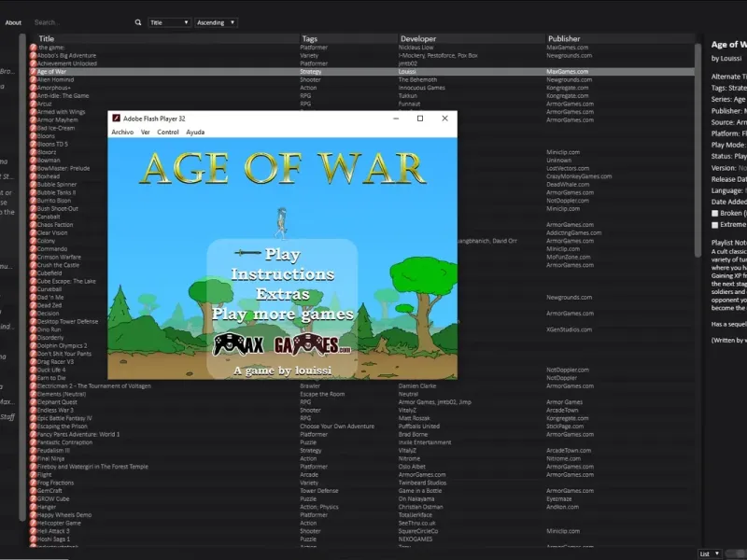
Task: Click the Flash icon beside Alien Hominid
Action: pos(33,79)
